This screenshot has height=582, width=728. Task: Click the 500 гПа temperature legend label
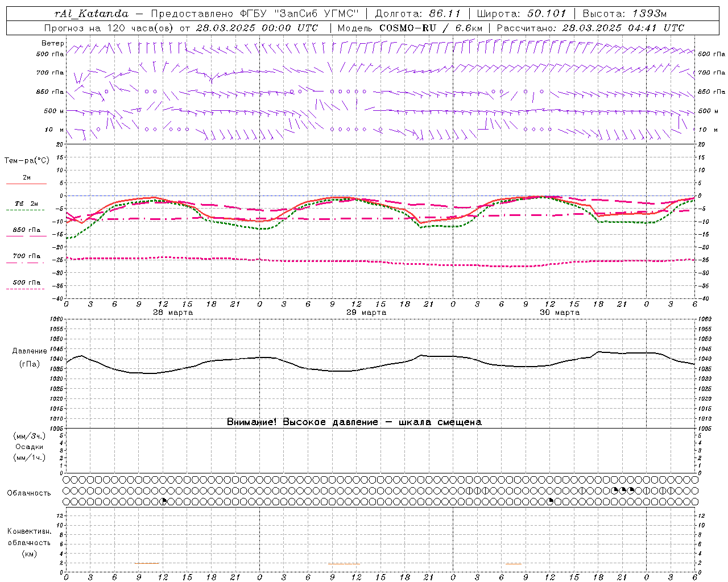tap(27, 282)
